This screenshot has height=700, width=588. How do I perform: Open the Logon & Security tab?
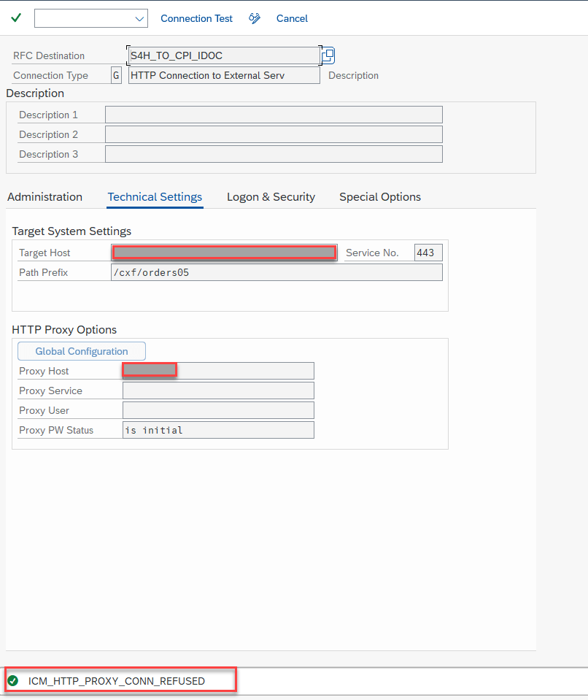tap(271, 197)
